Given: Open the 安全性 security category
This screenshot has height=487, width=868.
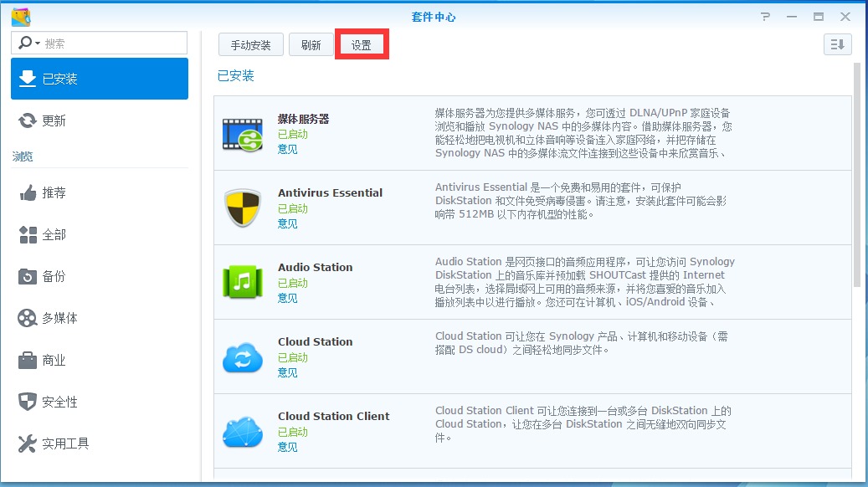Looking at the screenshot, I should 100,402.
